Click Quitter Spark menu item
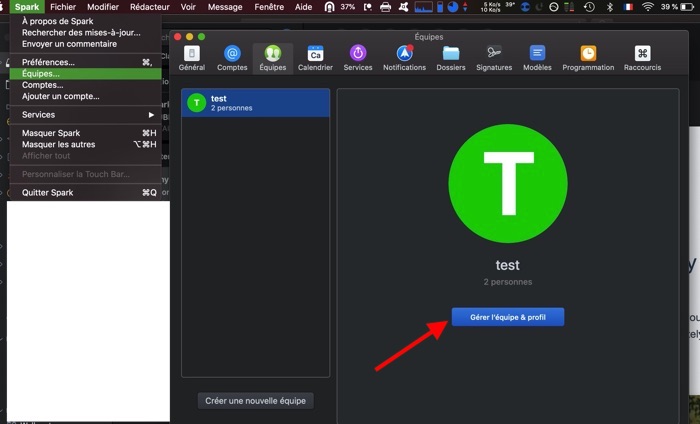The height and width of the screenshot is (424, 700). (x=48, y=192)
